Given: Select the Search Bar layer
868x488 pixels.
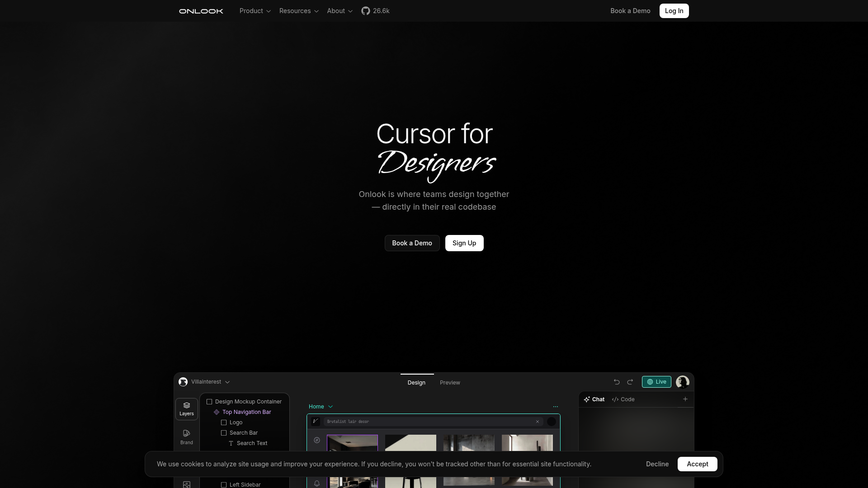Looking at the screenshot, I should [x=239, y=433].
